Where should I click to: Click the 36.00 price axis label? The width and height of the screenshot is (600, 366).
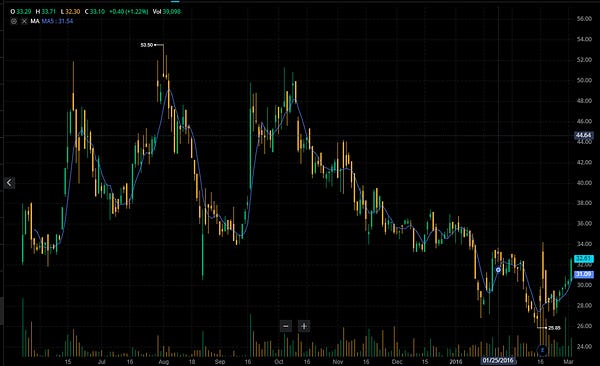point(584,224)
